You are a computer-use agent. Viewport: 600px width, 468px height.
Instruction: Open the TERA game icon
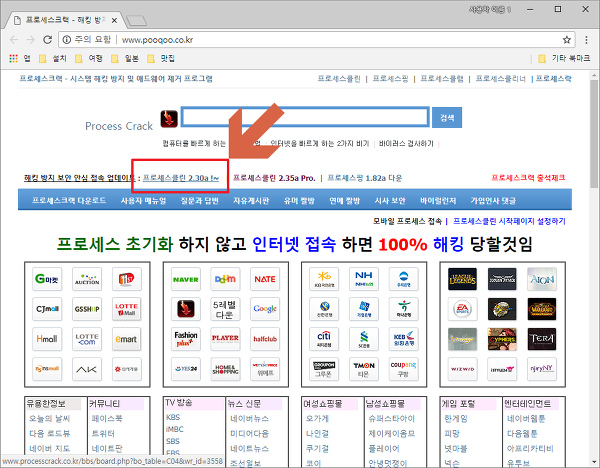542,339
